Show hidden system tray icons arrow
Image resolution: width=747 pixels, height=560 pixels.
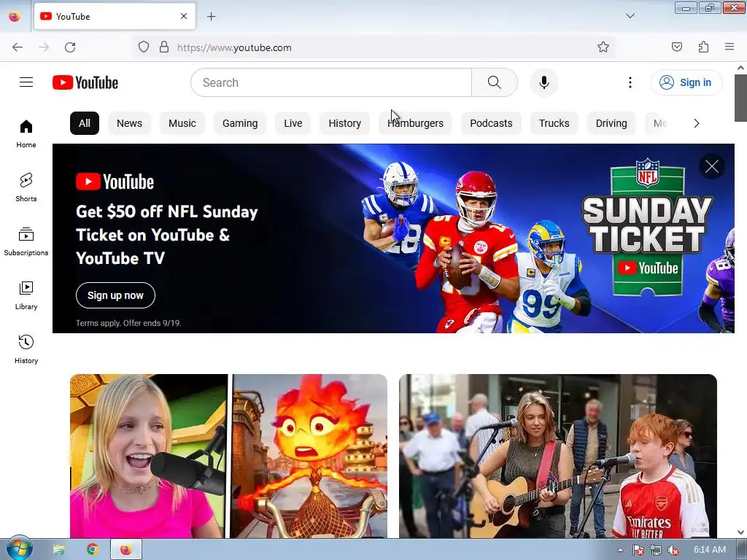coord(620,550)
